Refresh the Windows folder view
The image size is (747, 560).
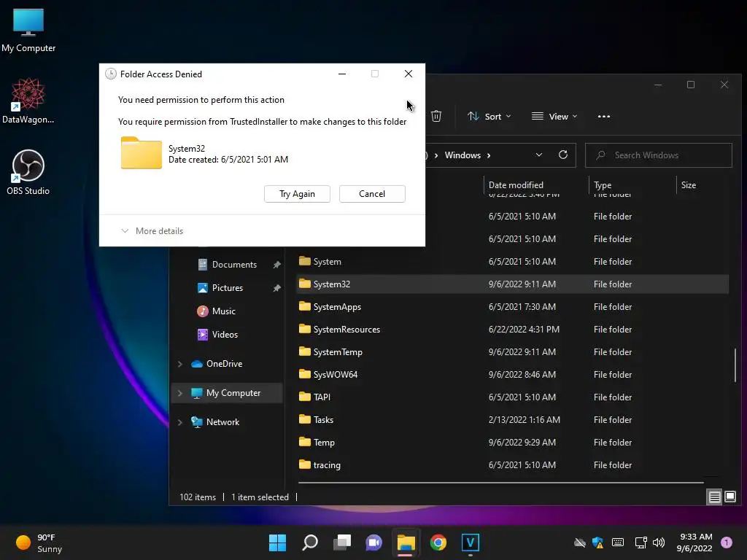pyautogui.click(x=563, y=155)
